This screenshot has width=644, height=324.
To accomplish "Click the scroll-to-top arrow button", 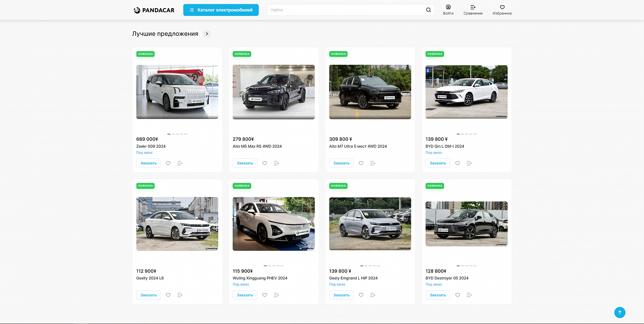I will click(x=620, y=312).
